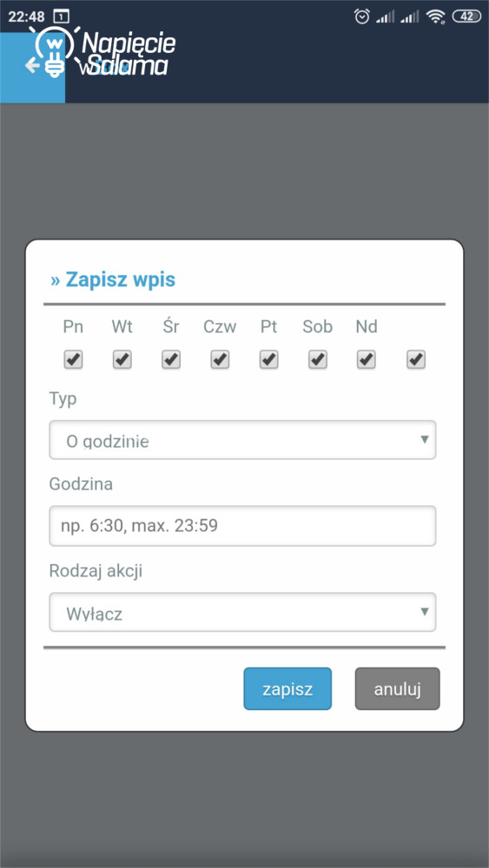
Task: Toggle the unlabeled last checkbox
Action: (415, 360)
